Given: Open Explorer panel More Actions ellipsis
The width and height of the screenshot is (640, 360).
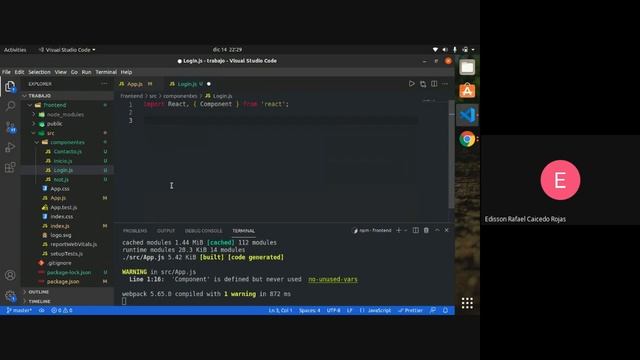Looking at the screenshot, I should click(x=104, y=84).
